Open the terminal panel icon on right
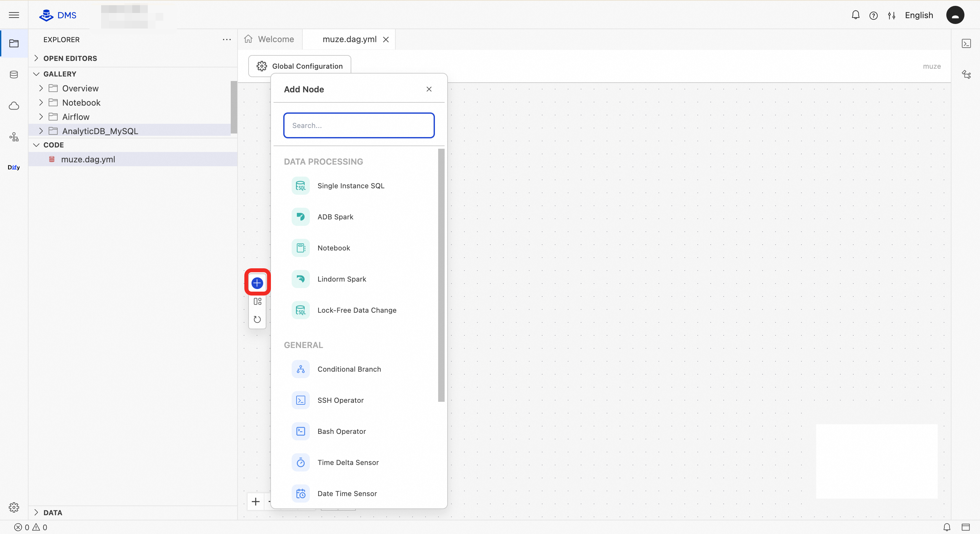Screen dimensions: 980x534 (x=966, y=43)
